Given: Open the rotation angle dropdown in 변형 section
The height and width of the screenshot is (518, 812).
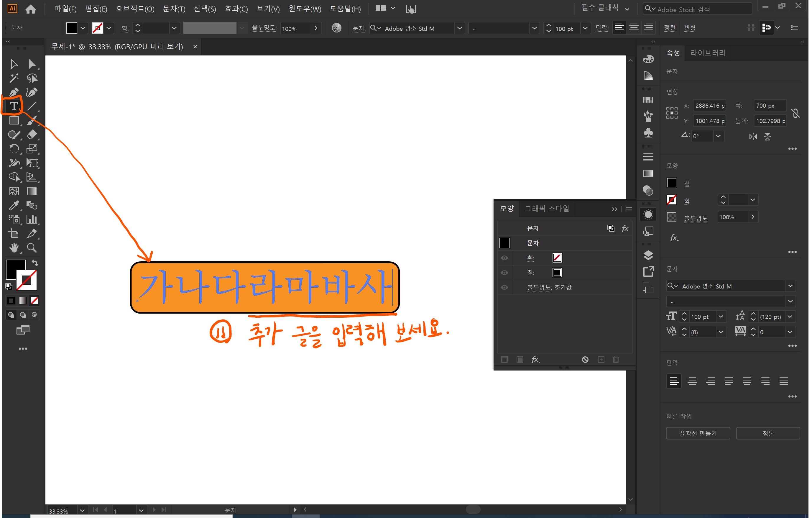Looking at the screenshot, I should pos(718,136).
